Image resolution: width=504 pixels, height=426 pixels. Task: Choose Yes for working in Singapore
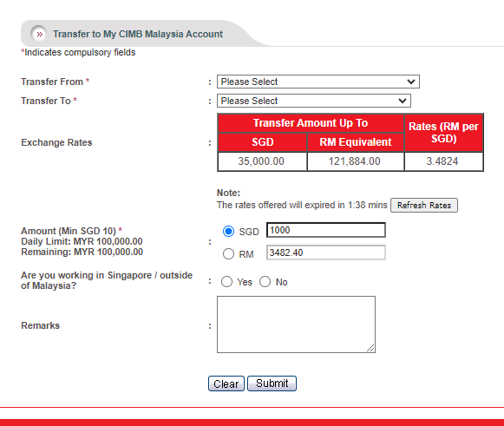tap(226, 282)
